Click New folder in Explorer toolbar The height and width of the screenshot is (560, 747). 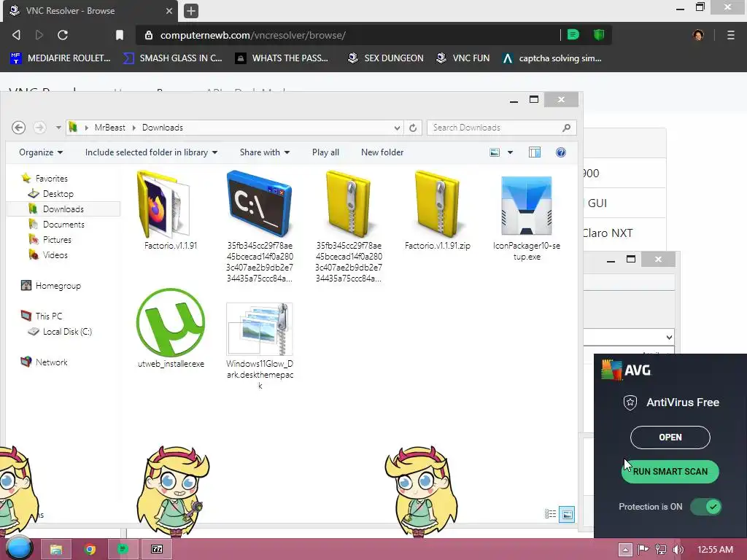point(382,152)
